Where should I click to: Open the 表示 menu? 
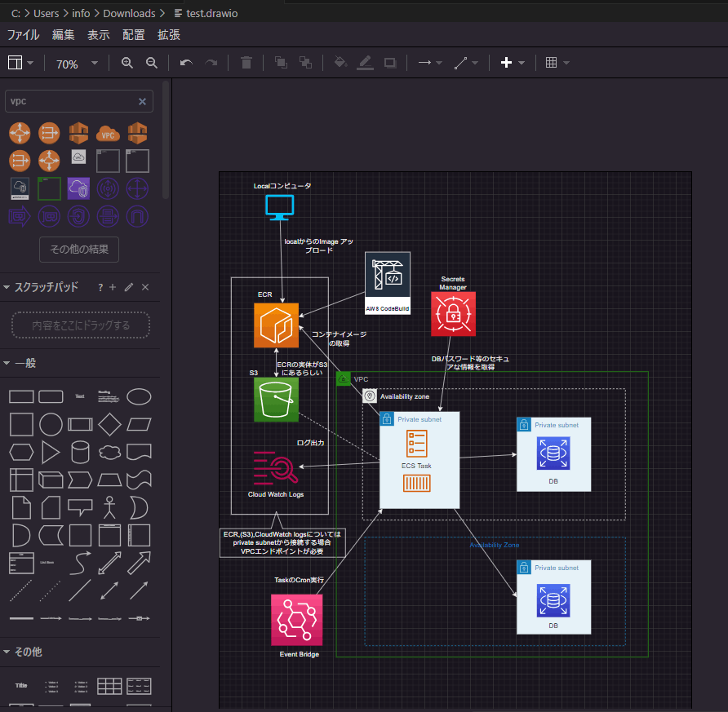coord(99,35)
